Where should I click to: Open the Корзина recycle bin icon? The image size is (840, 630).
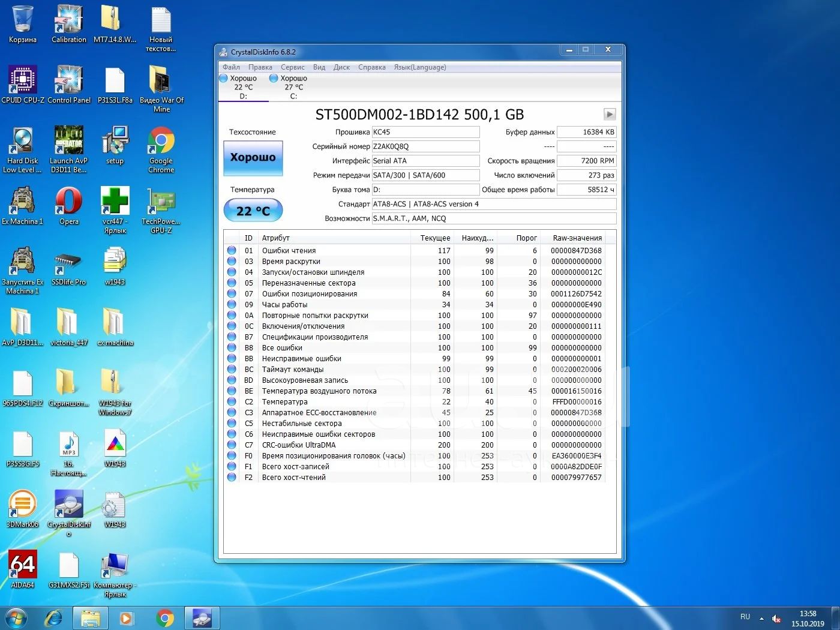[x=23, y=24]
